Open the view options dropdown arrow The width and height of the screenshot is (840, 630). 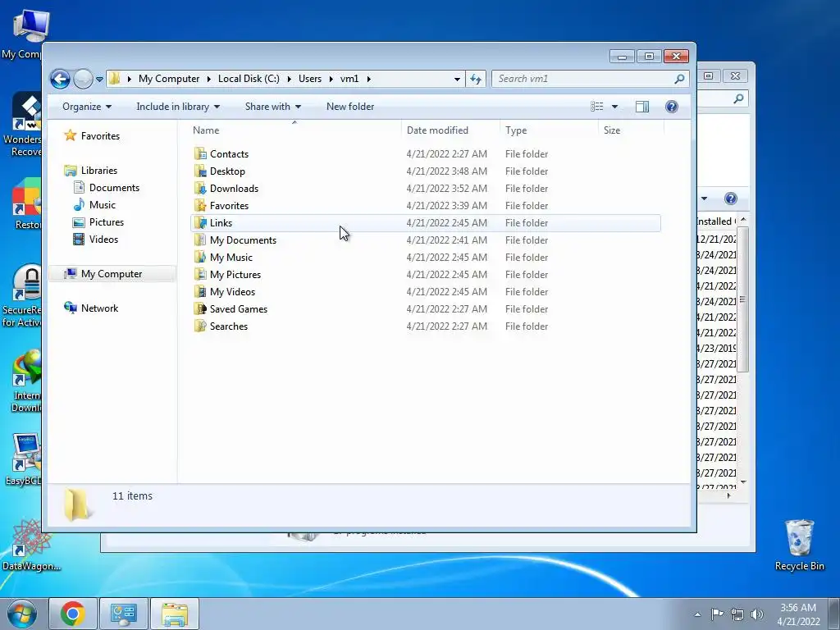(614, 107)
